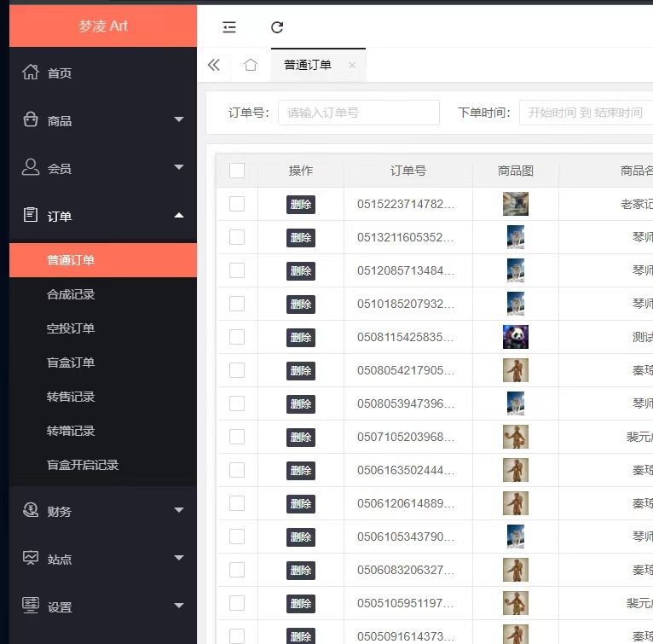Toggle the select-all checkbox in table header
Viewport: 653px width, 644px height.
point(237,171)
